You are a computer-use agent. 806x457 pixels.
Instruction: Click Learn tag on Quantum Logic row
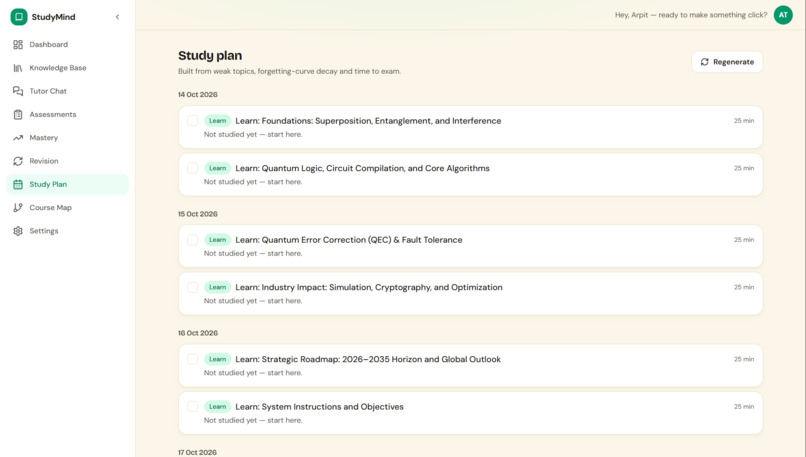pyautogui.click(x=217, y=168)
